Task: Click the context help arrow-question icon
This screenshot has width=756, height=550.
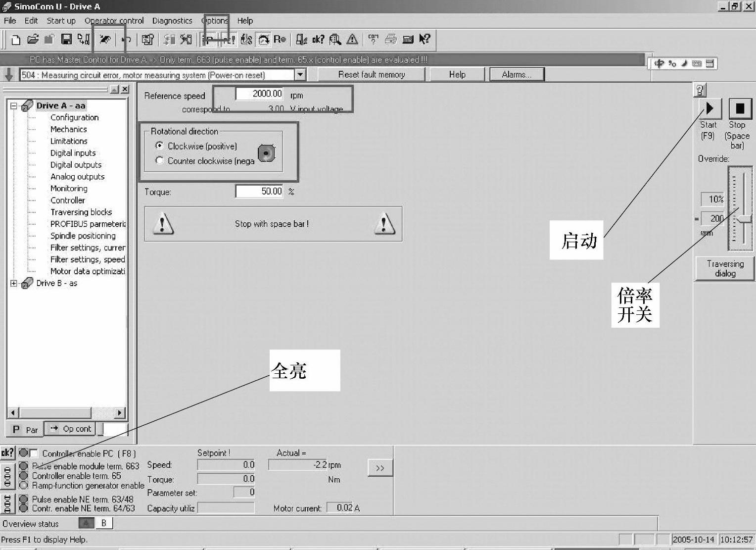Action: [425, 39]
